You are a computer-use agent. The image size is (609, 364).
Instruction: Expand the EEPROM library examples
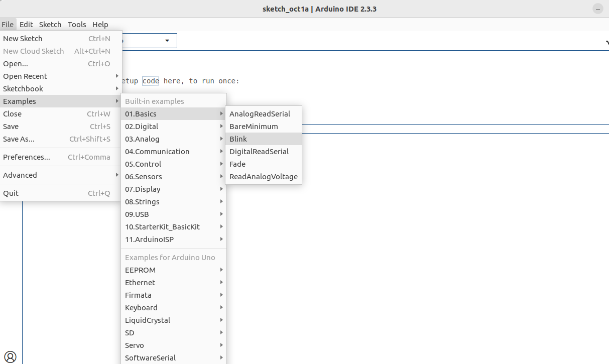(x=174, y=270)
